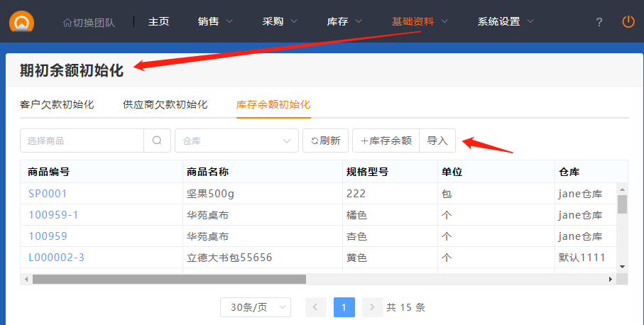644x325 pixels.
Task: Open the 30条/页 page size dropdown
Action: click(256, 307)
